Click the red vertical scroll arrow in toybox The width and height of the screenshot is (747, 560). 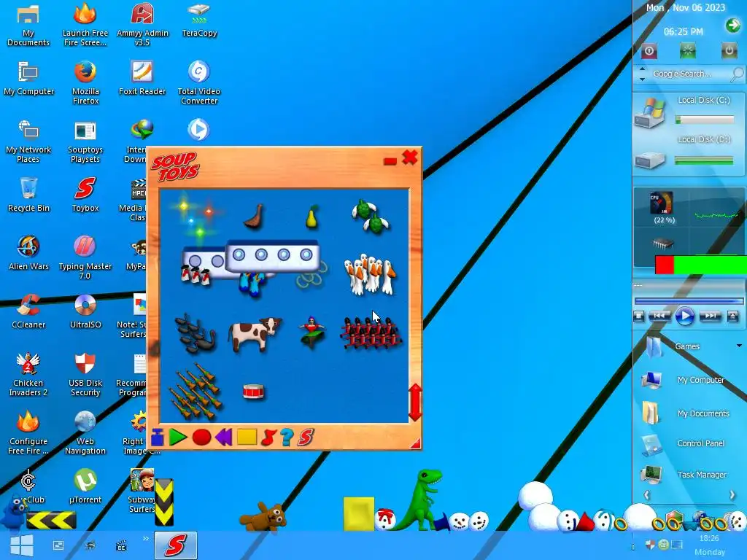415,402
